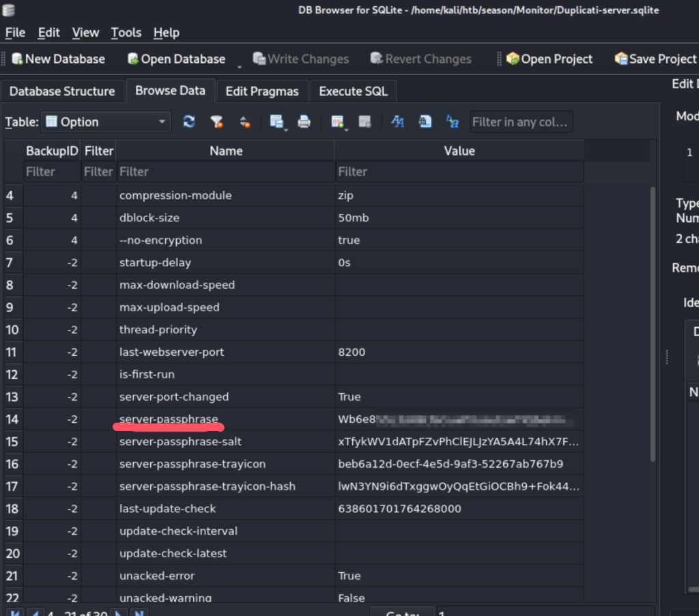Open the Edit menu
The height and width of the screenshot is (616, 699).
point(48,33)
